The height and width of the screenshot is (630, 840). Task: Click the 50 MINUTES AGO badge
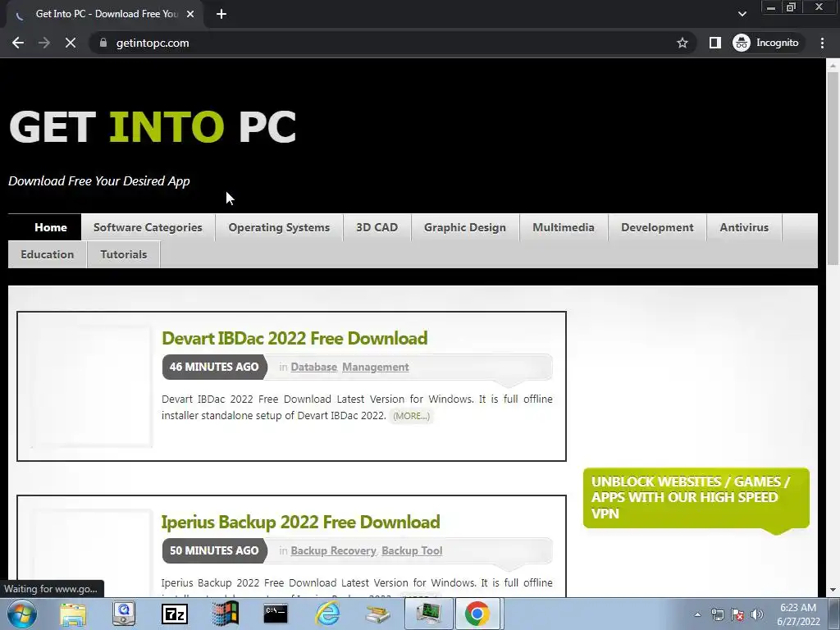tap(214, 550)
